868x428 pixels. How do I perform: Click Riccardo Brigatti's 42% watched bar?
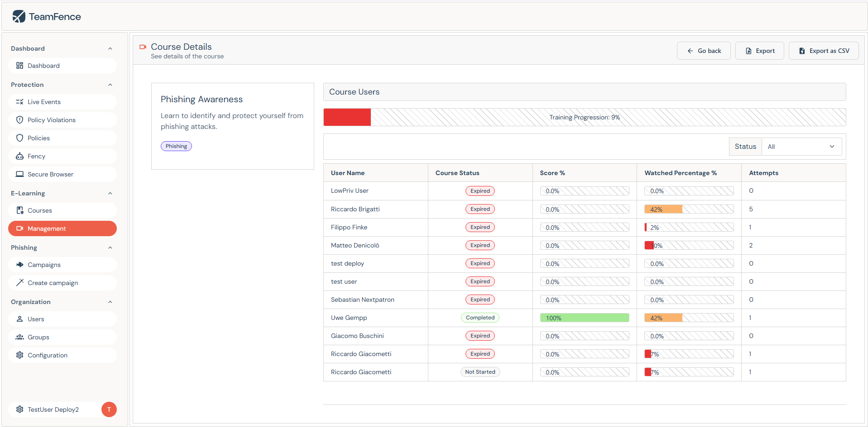[x=689, y=209]
